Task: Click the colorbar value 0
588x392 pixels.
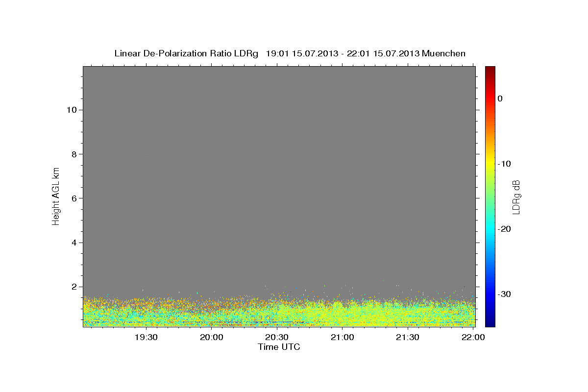Action: (x=500, y=98)
